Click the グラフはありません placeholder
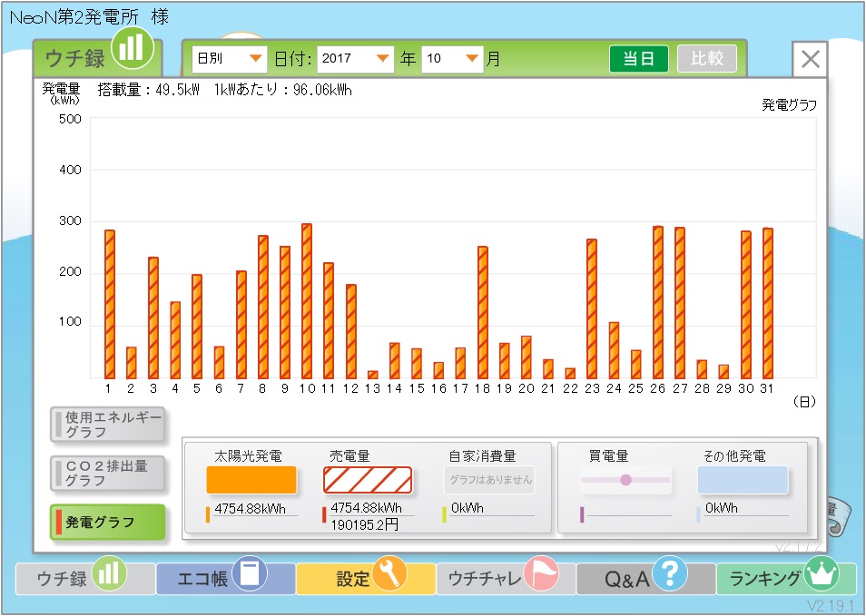Image resolution: width=866 pixels, height=616 pixels. click(490, 480)
